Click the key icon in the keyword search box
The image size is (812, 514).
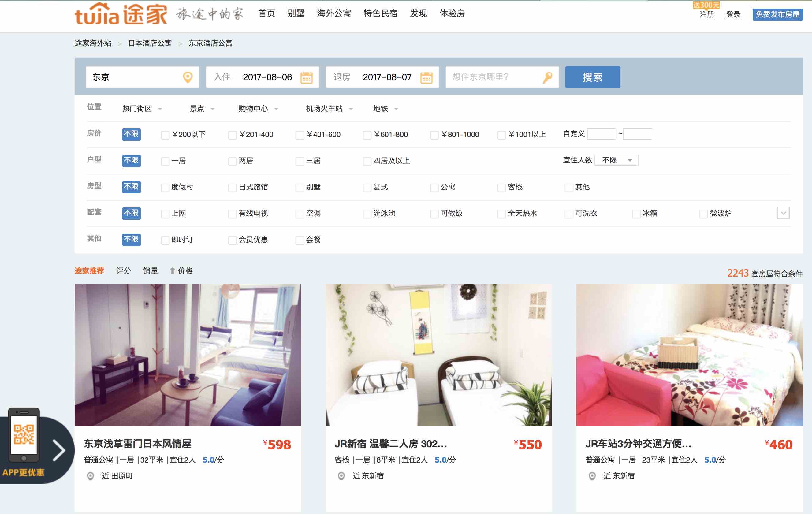coord(547,77)
